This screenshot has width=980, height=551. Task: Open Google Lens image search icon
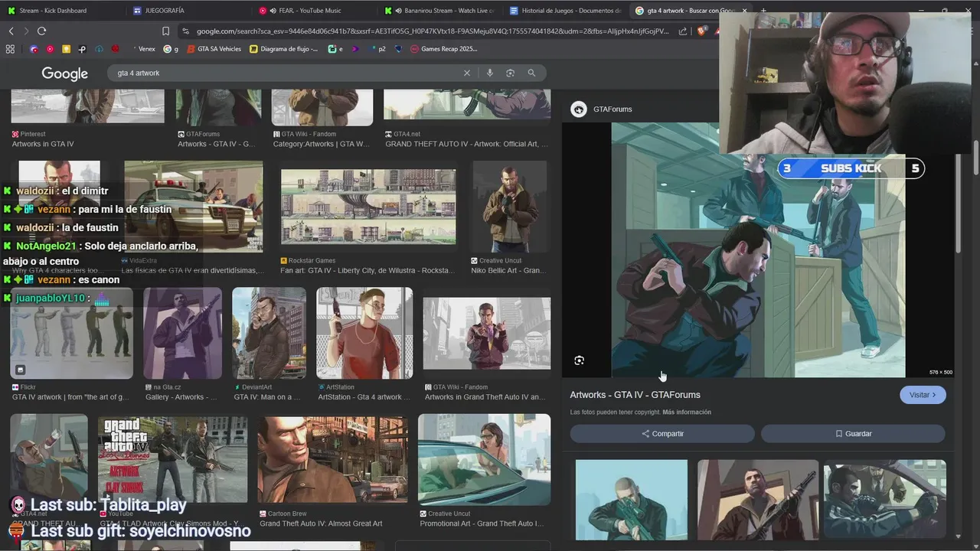pos(510,73)
